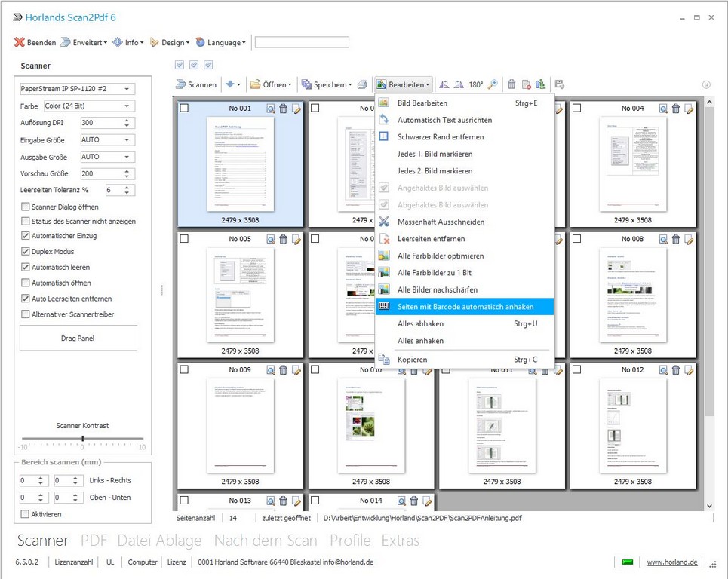Screen dimensions: 728x579
Task: Open the www.horland.de link
Action: click(672, 562)
